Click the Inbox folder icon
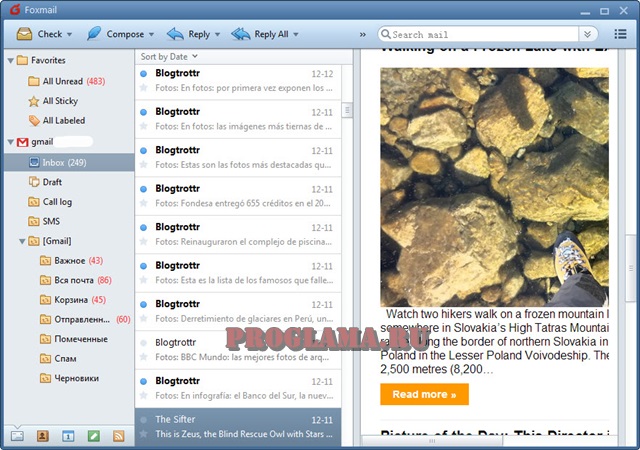Screen dimensions: 640x450 tap(34, 163)
